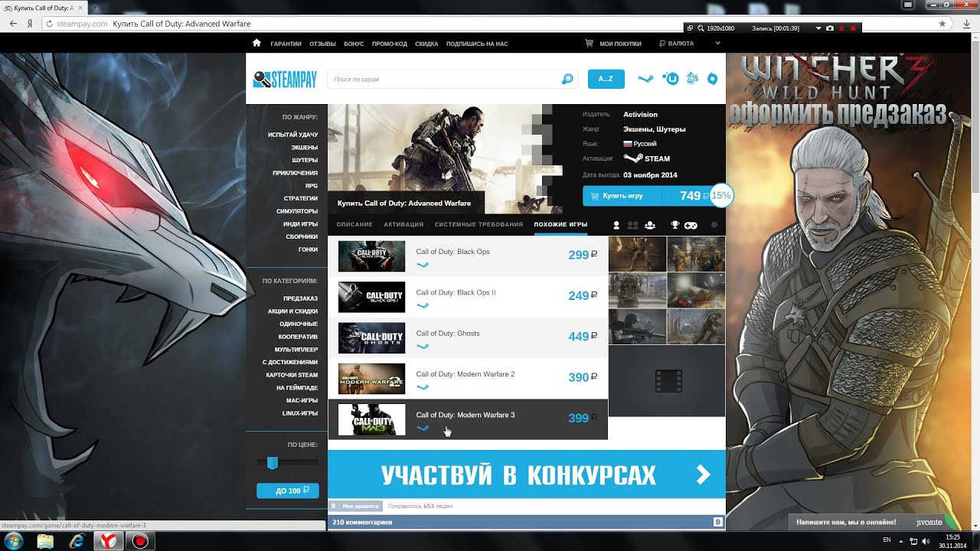The image size is (980, 551).
Task: Click the multiplayer group icon
Action: pos(650,225)
